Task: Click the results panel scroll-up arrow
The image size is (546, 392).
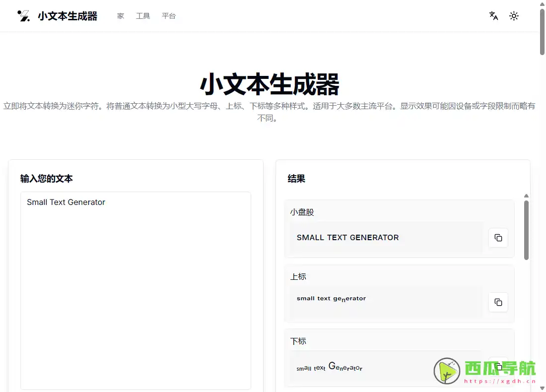Action: [x=526, y=196]
